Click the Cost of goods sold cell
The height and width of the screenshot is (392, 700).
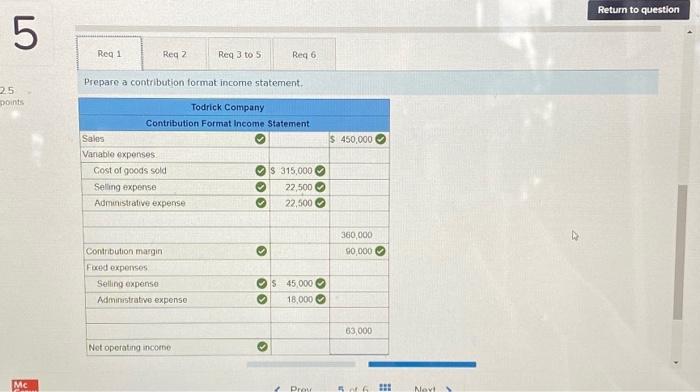[x=175, y=171]
